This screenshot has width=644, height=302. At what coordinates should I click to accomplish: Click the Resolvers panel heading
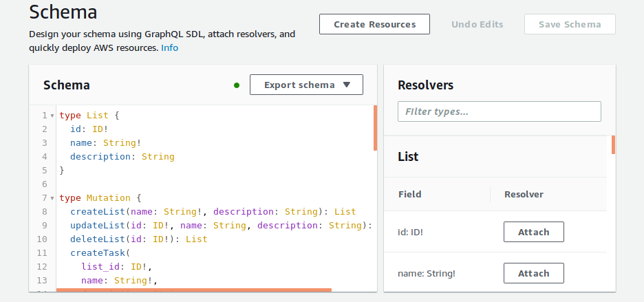coord(425,85)
